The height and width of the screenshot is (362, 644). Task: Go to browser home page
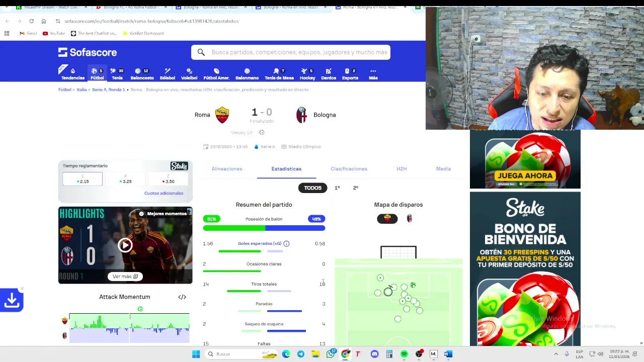click(x=44, y=21)
